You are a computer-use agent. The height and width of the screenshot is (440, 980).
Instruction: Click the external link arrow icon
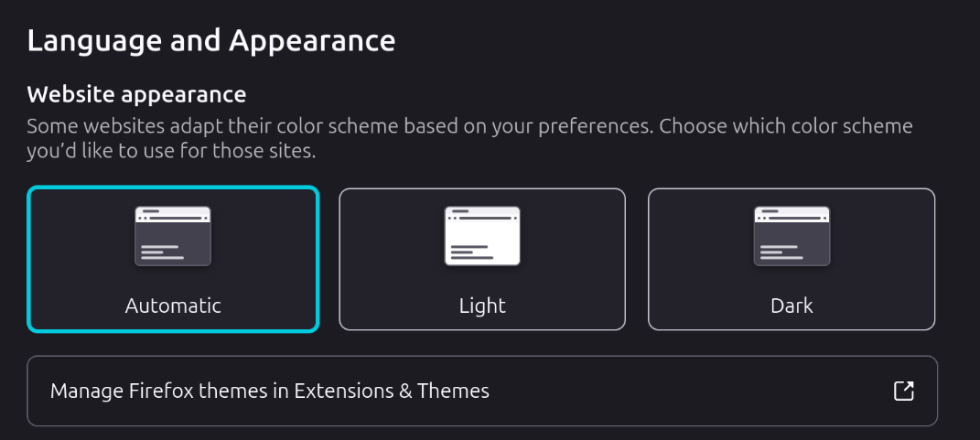tap(903, 392)
